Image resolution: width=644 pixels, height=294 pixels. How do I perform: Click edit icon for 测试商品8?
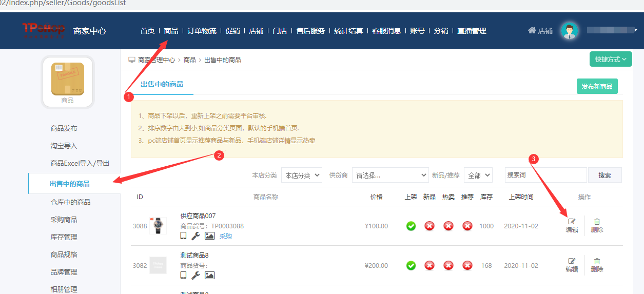(572, 261)
